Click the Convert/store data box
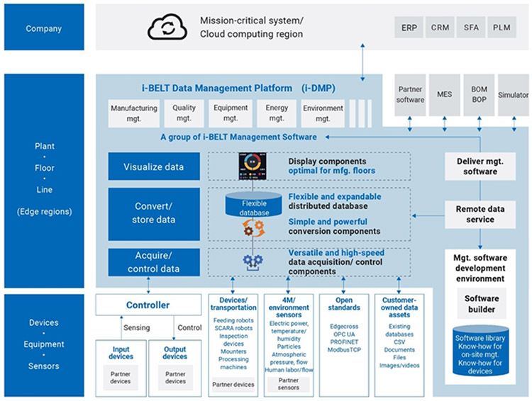Screen dimensions: 532x401 coord(154,213)
